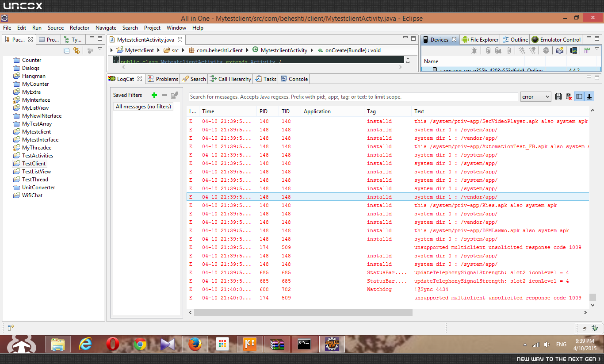Close the Devices tab
604x364 pixels.
pyautogui.click(x=454, y=40)
